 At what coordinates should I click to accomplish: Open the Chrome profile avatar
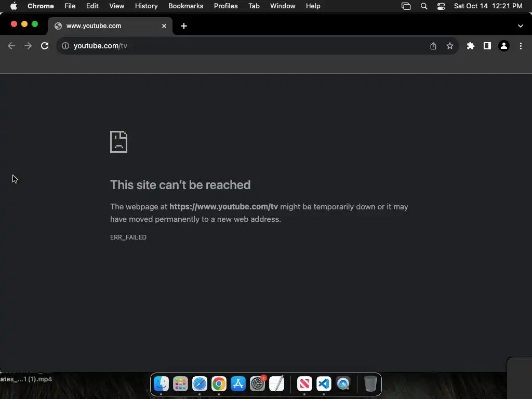click(x=503, y=46)
